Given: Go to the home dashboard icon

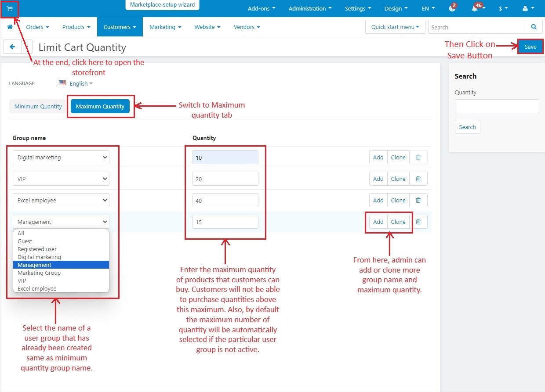Looking at the screenshot, I should point(10,27).
